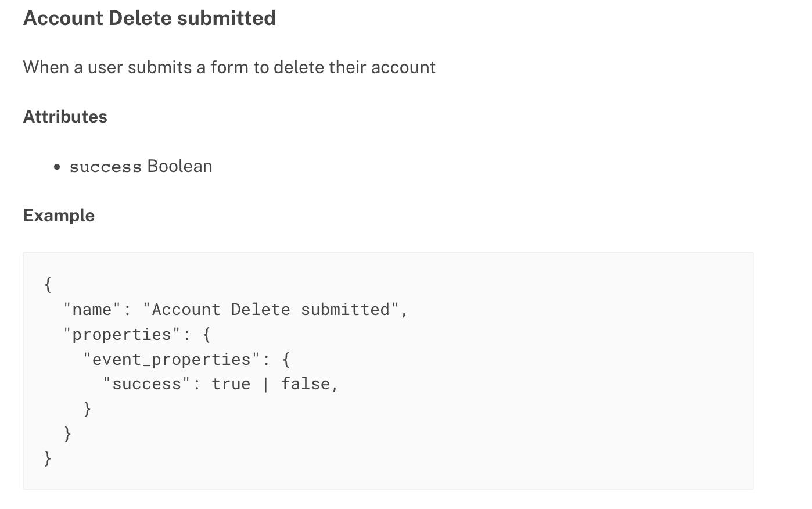This screenshot has height=509, width=812.
Task: Click the false value in code
Action: 306,384
